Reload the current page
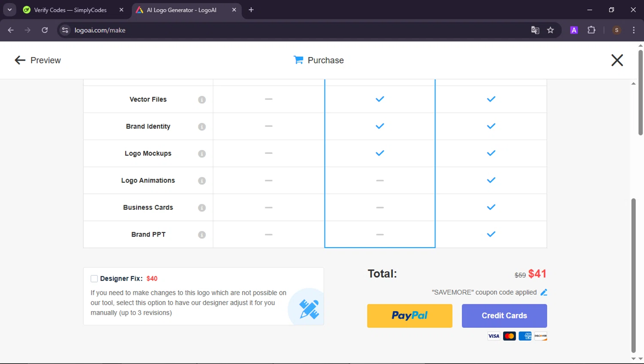Image resolution: width=644 pixels, height=364 pixels. (x=45, y=30)
